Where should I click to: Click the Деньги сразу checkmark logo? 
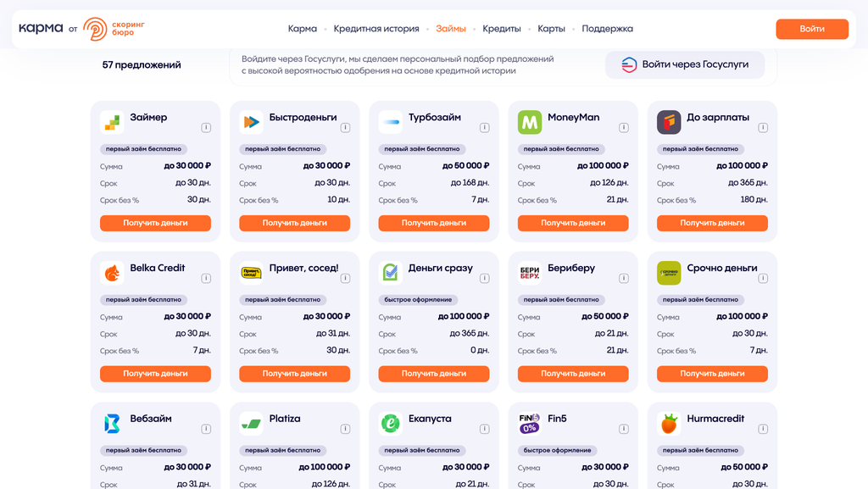coord(390,273)
